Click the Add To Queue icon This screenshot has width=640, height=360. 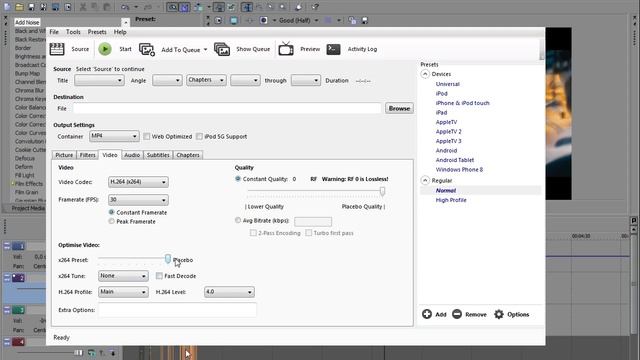click(x=147, y=49)
